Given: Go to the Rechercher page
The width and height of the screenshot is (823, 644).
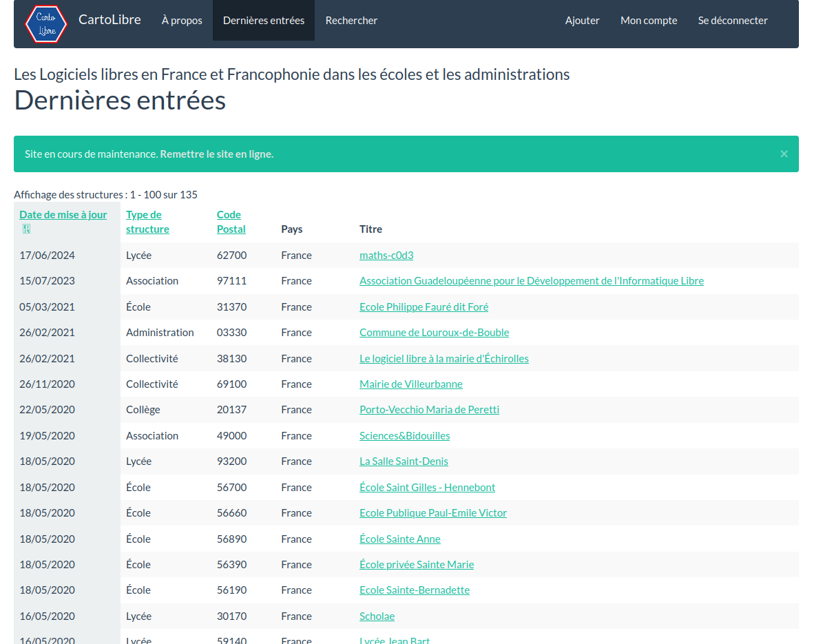Looking at the screenshot, I should (x=351, y=21).
